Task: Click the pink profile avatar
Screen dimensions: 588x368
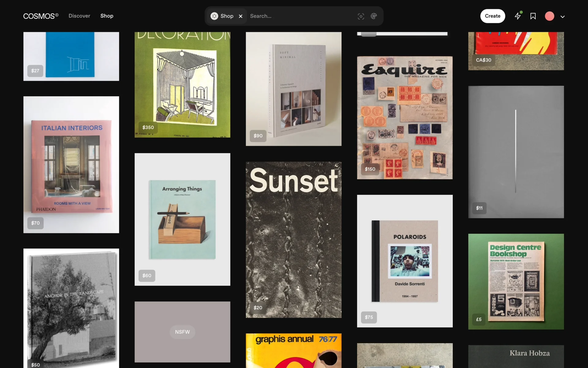Action: (x=549, y=16)
